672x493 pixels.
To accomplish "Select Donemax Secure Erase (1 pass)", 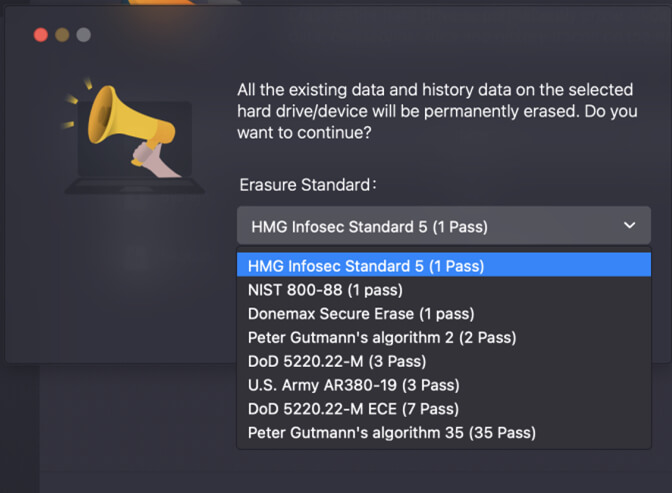I will point(444,313).
